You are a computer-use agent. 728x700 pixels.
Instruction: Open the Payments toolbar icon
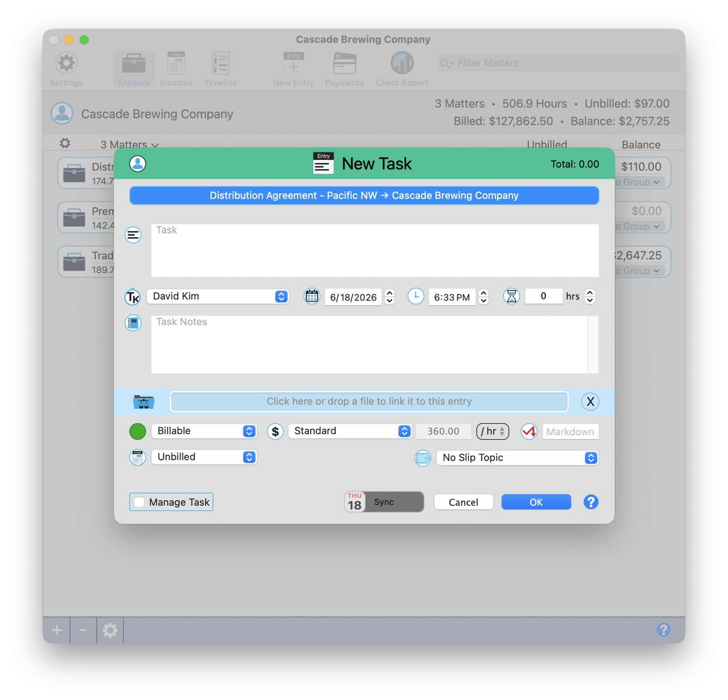coord(344,63)
